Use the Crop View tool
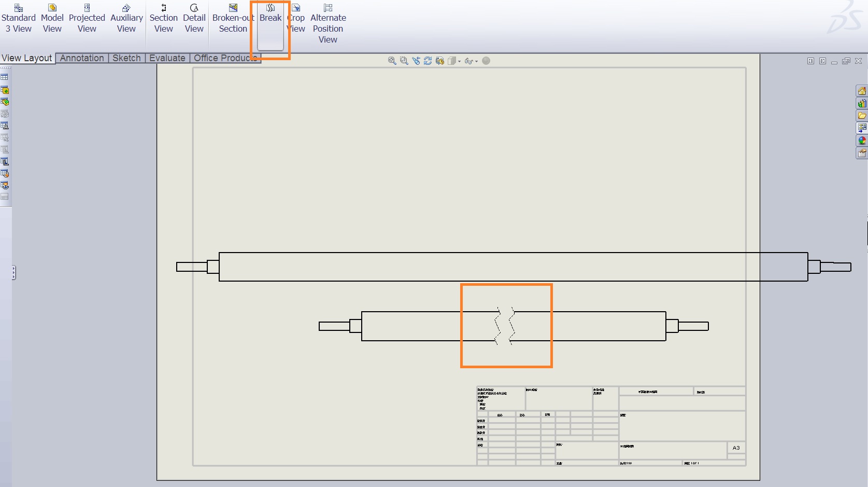Image resolution: width=868 pixels, height=487 pixels. [x=296, y=18]
